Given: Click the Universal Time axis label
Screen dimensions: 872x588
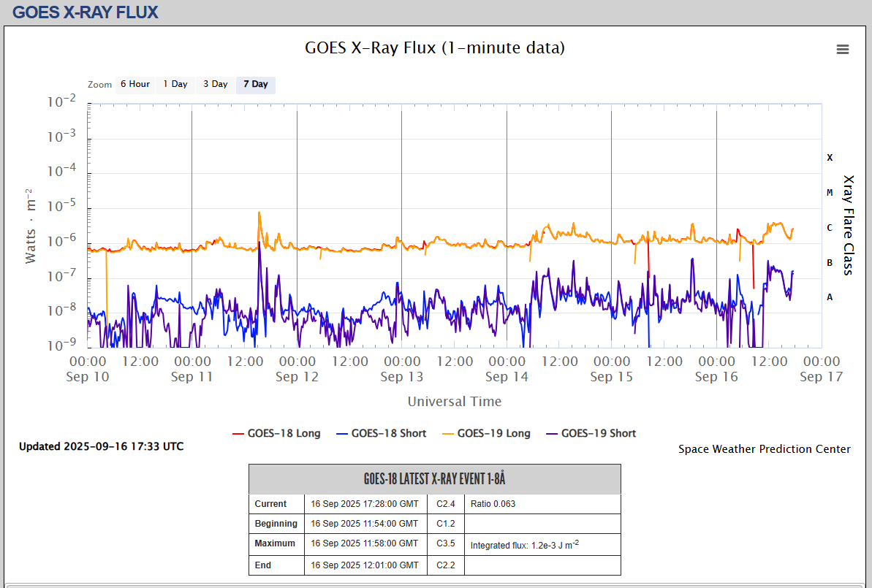Looking at the screenshot, I should point(455,401).
